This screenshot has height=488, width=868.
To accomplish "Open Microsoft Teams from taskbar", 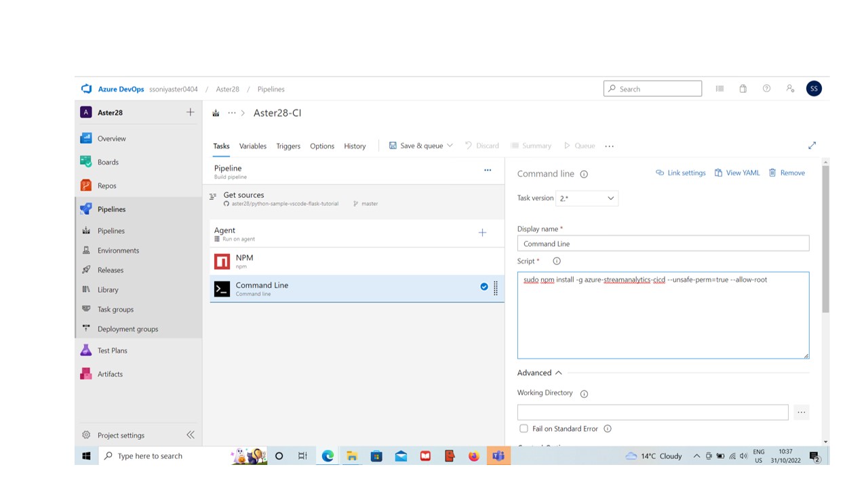I will (498, 456).
